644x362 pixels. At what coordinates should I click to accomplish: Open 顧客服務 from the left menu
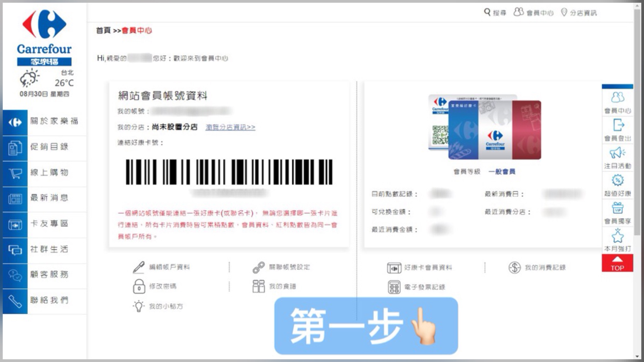[x=49, y=275]
